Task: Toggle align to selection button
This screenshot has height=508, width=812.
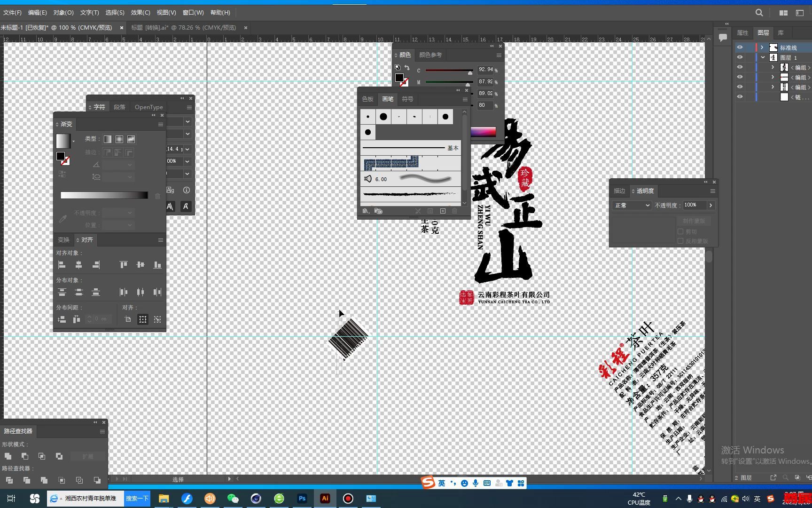Action: [142, 319]
